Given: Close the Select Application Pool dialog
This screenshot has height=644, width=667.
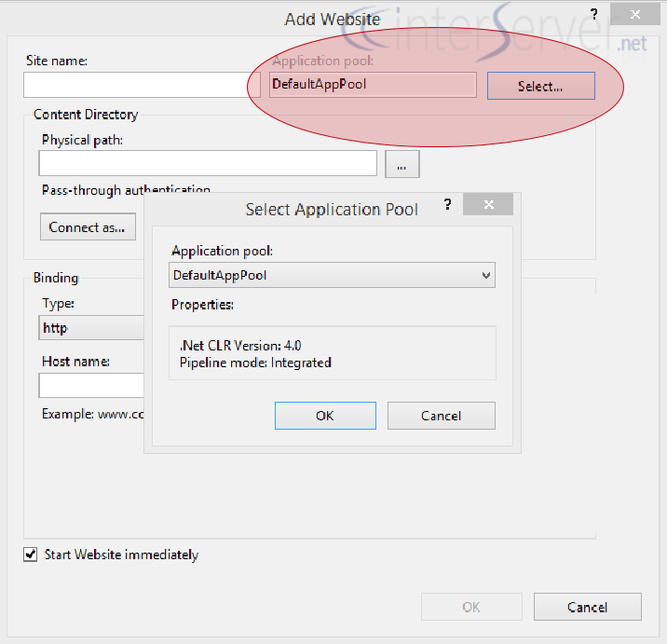Looking at the screenshot, I should 488,204.
